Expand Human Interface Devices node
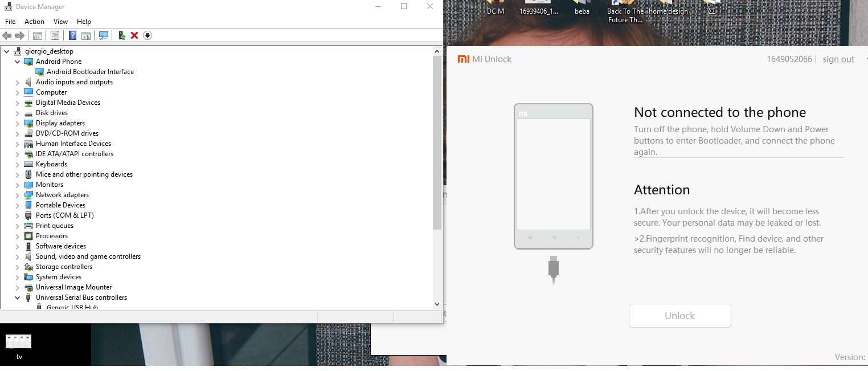 18,144
